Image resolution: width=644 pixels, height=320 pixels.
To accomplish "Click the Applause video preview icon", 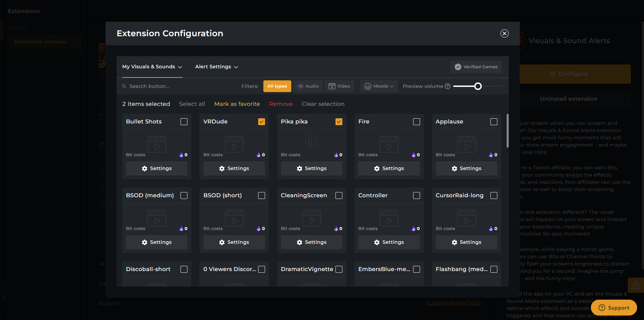I will pyautogui.click(x=467, y=144).
